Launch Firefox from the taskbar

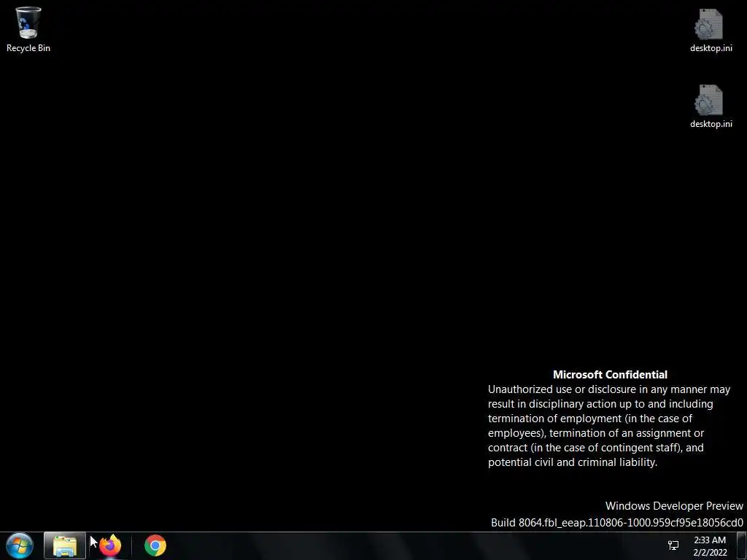pyautogui.click(x=110, y=545)
